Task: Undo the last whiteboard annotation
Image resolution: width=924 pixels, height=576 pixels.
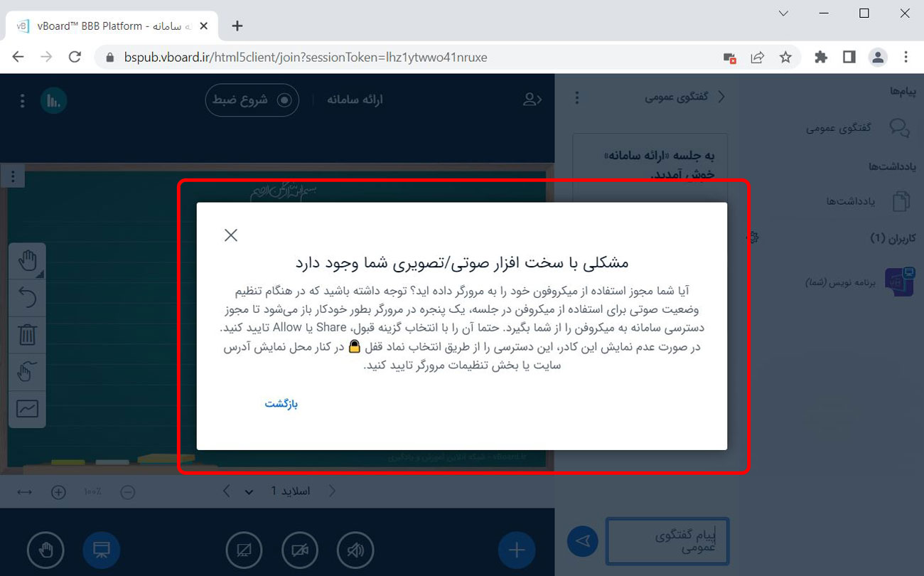Action: (x=28, y=297)
